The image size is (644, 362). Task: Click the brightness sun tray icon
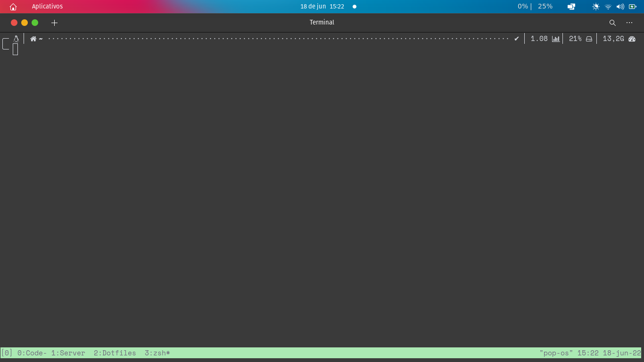pyautogui.click(x=596, y=7)
